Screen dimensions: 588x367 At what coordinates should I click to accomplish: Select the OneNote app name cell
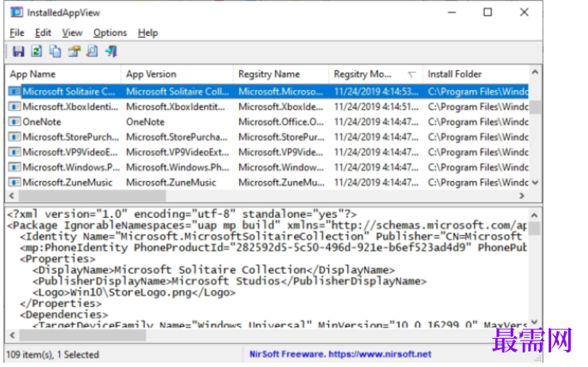[x=42, y=122]
